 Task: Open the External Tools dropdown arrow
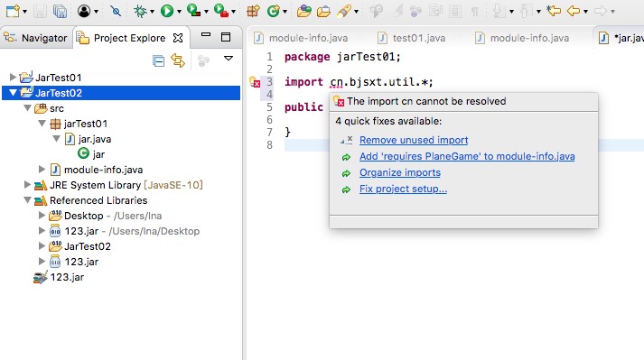point(233,12)
